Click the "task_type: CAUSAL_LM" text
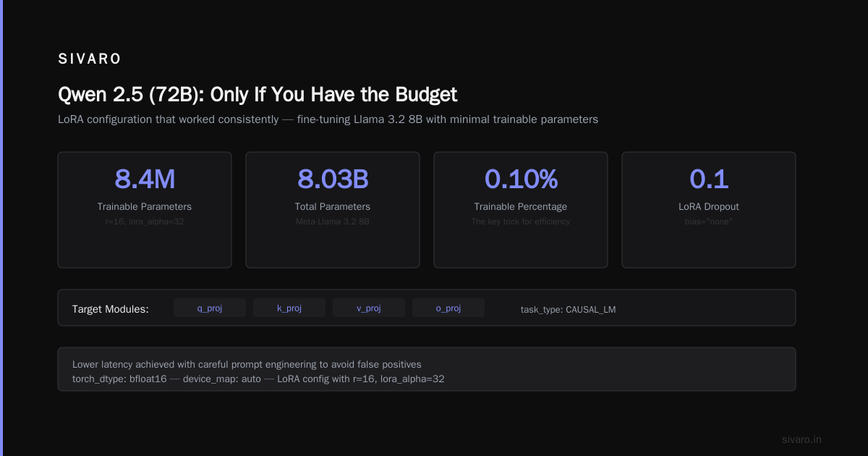Screen dimensions: 868x456 [x=569, y=310]
